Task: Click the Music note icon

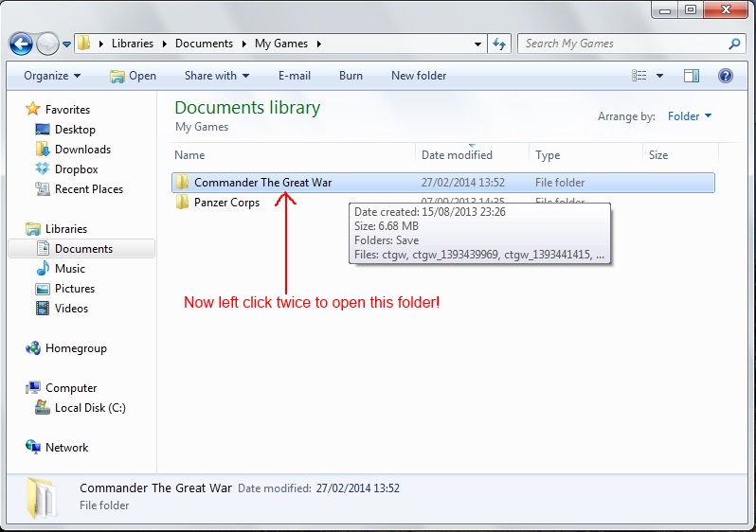Action: [43, 268]
